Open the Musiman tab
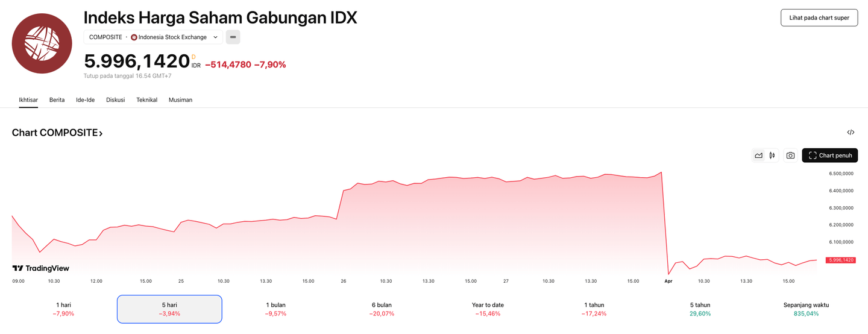Image resolution: width=868 pixels, height=334 pixels. click(180, 100)
